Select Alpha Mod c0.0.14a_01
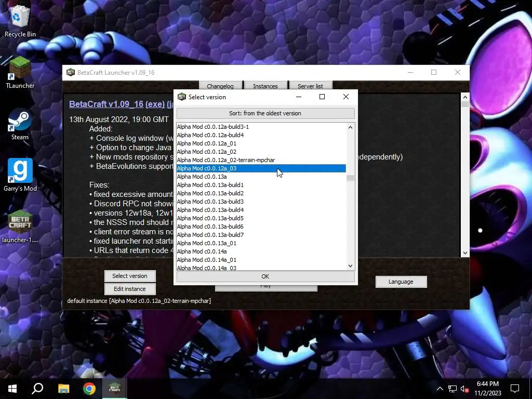The image size is (532, 399). (261, 260)
